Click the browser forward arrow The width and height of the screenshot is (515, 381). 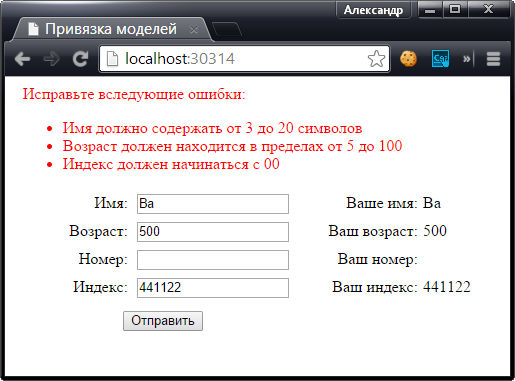[52, 59]
